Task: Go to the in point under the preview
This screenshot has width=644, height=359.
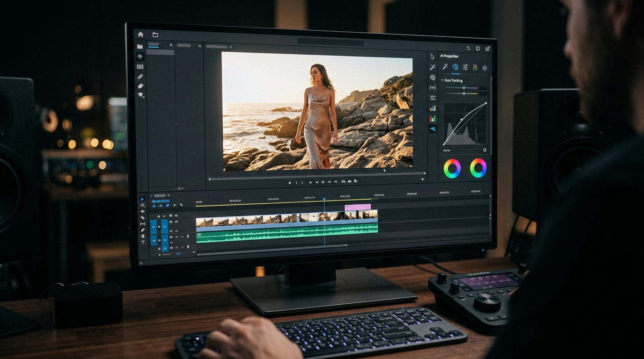Action: point(310,182)
